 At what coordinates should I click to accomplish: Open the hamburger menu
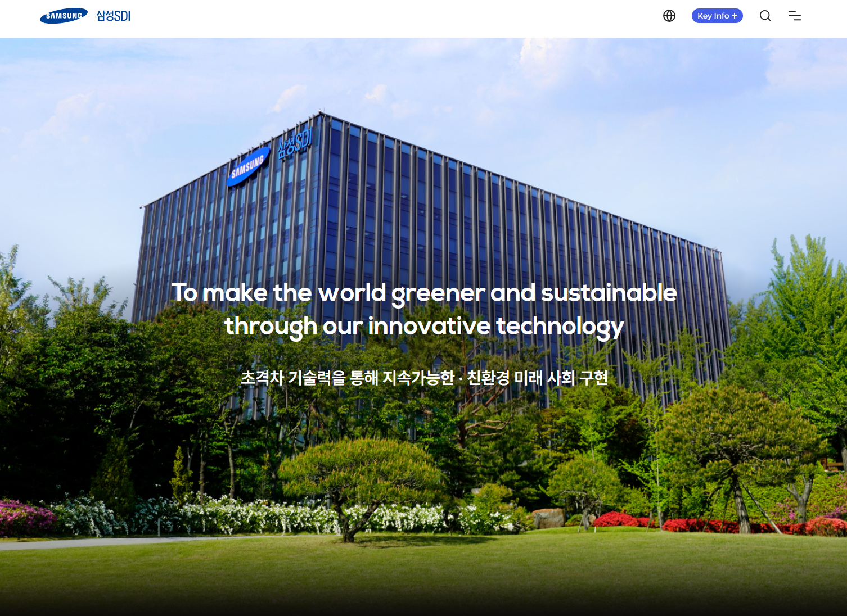(795, 16)
